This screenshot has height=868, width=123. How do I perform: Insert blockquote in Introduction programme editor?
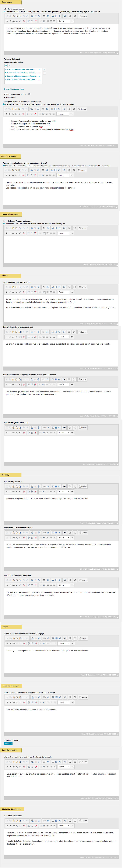tap(72, 21)
